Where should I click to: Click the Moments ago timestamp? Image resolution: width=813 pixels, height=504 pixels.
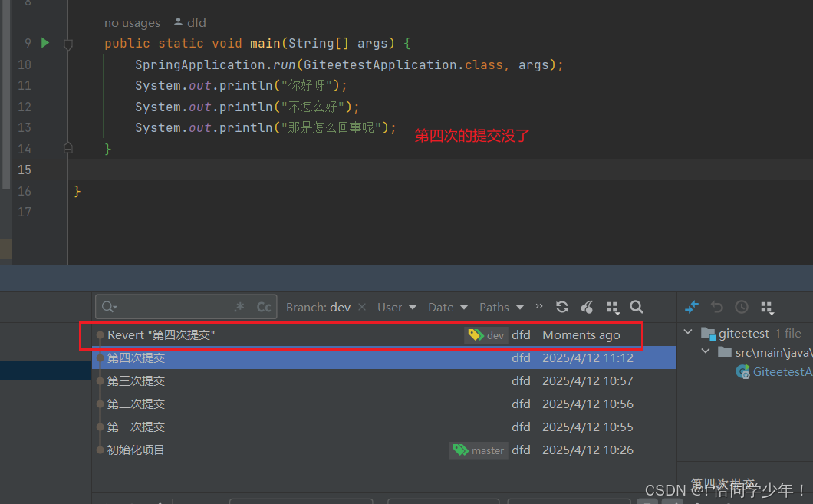581,335
